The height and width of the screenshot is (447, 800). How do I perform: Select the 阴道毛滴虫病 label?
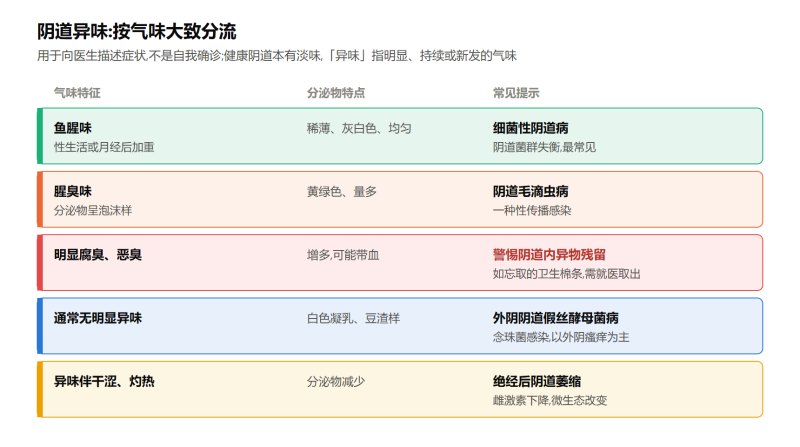pos(531,191)
